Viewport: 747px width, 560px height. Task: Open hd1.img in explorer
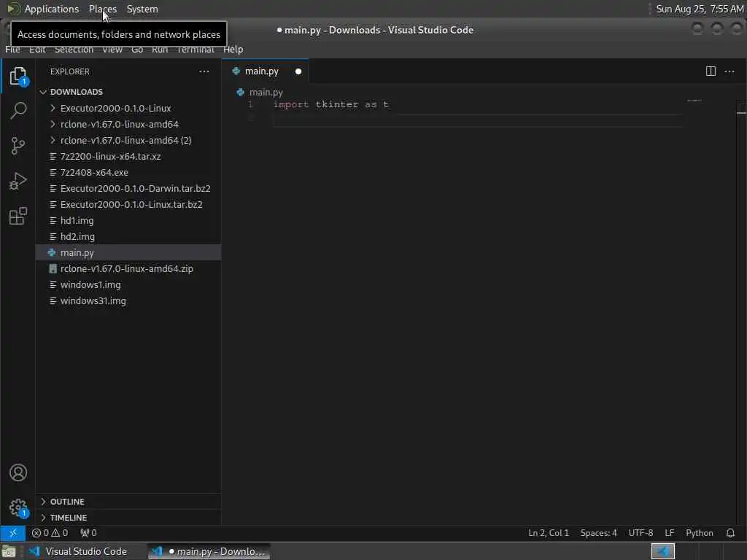[x=128, y=220]
